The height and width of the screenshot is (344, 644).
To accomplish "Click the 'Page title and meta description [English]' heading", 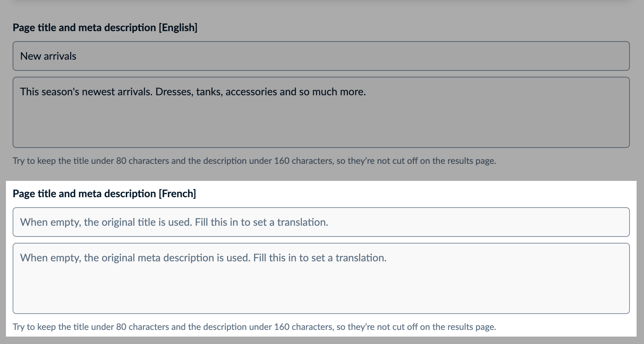I will pos(105,27).
